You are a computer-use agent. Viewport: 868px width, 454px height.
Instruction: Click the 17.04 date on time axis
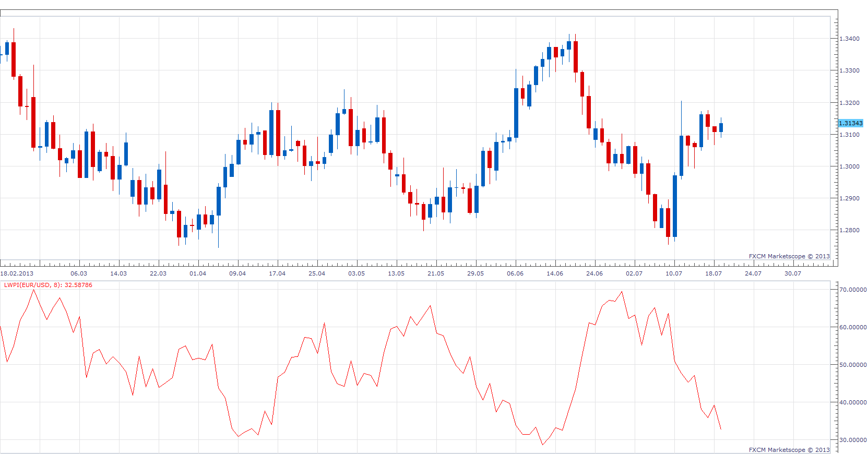point(277,273)
